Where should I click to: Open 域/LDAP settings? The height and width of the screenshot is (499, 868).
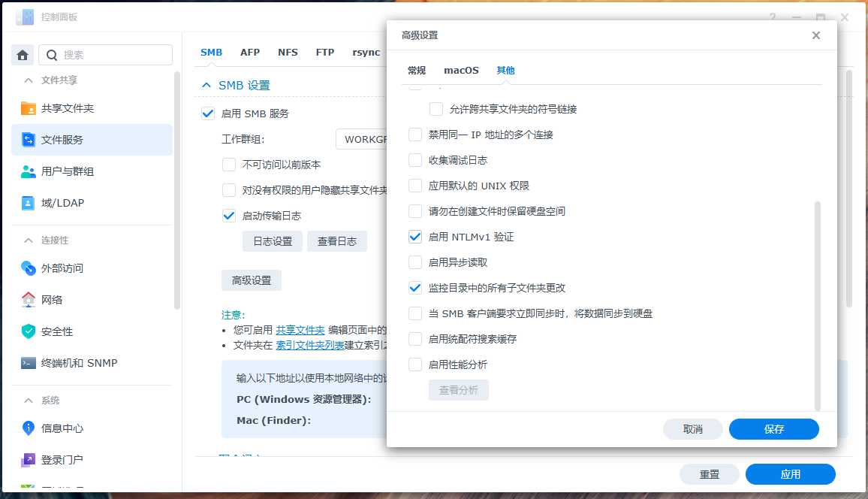click(62, 203)
